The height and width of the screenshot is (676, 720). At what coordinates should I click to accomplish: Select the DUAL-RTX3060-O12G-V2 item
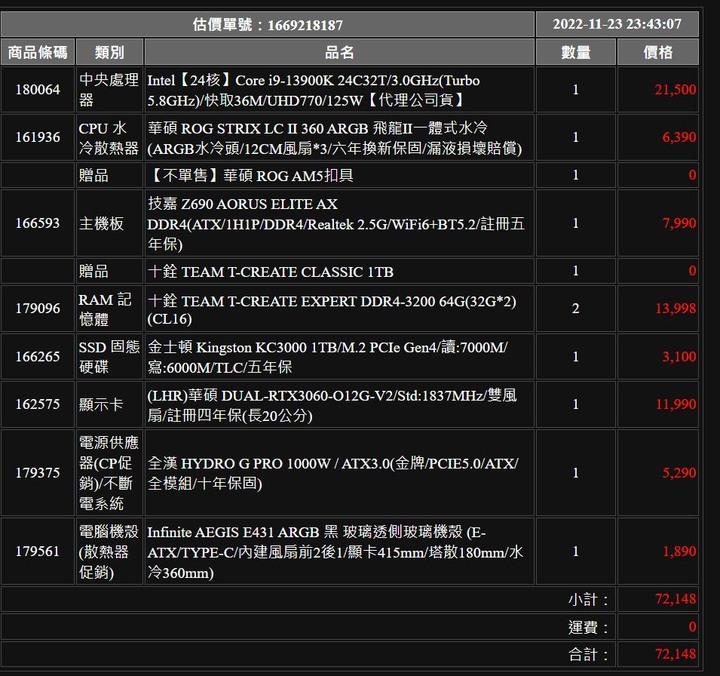point(339,405)
